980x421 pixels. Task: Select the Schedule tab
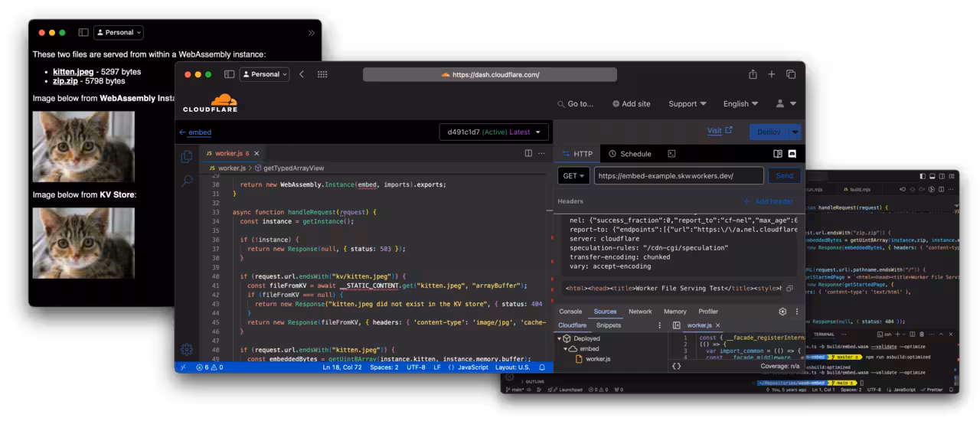click(x=629, y=154)
